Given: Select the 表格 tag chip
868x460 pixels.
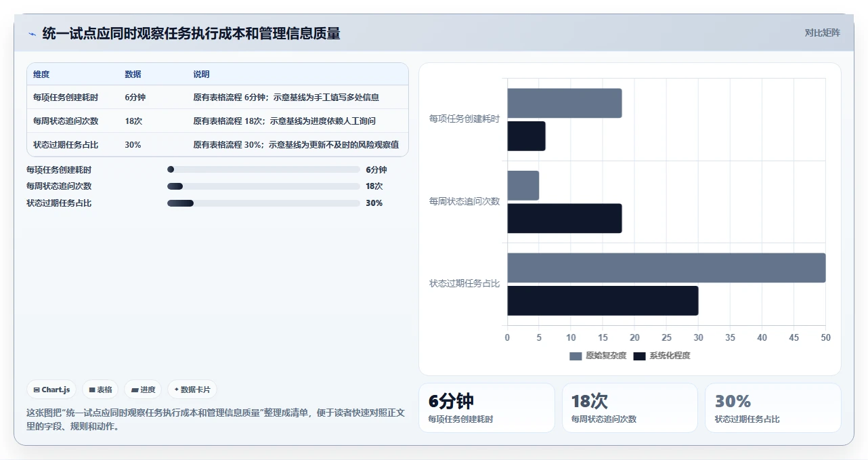Looking at the screenshot, I should 100,390.
